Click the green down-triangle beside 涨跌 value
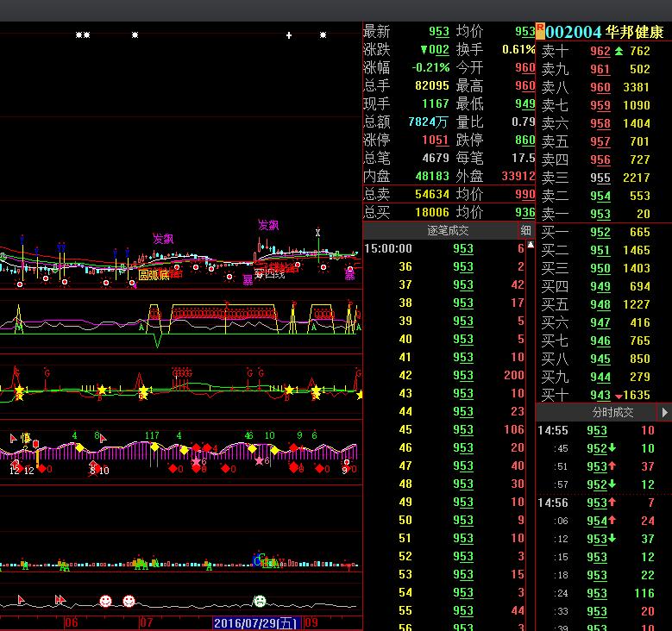 pos(423,50)
